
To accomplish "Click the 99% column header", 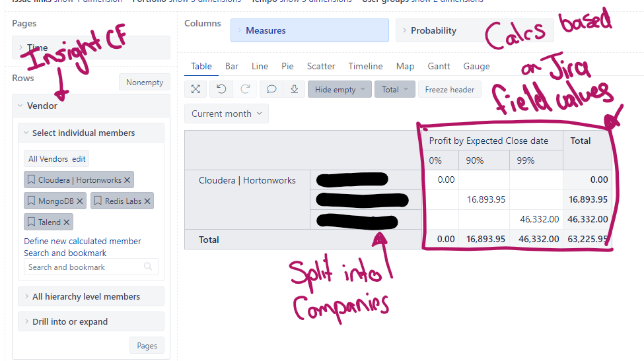I will (x=536, y=160).
